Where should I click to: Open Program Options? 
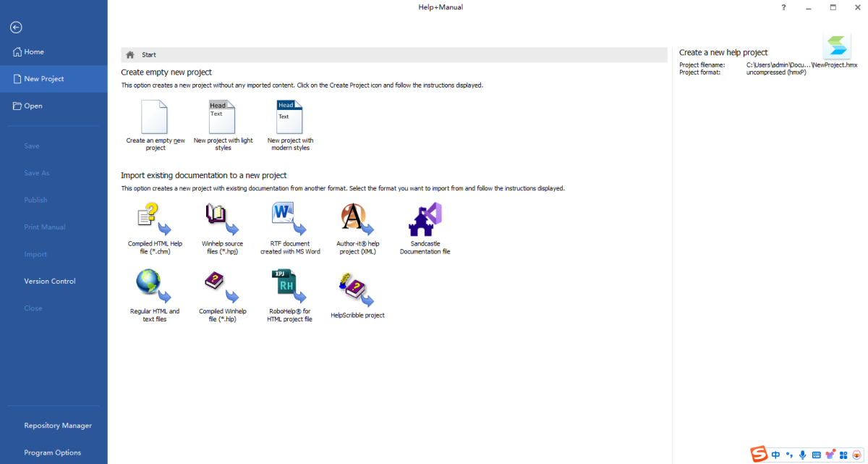coord(54,452)
